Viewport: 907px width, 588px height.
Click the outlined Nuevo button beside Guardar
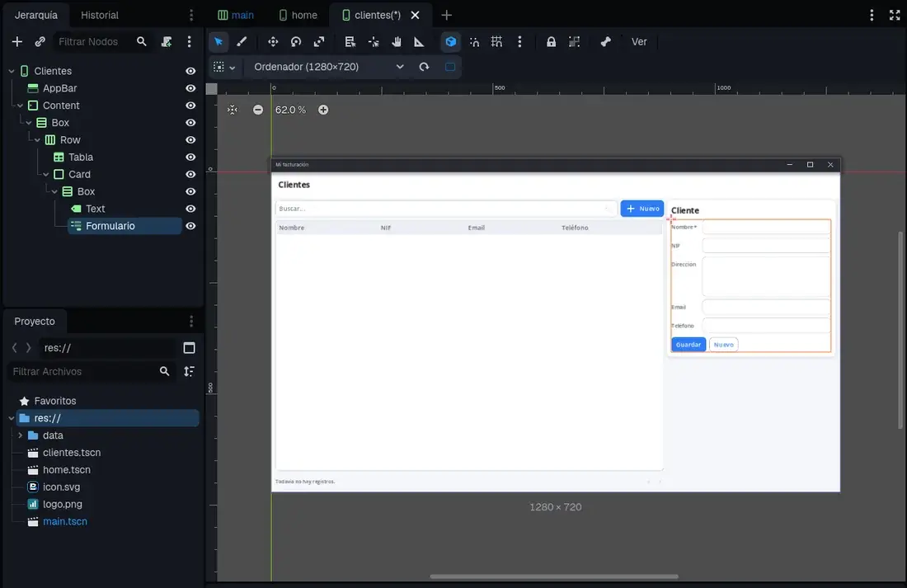pos(724,345)
